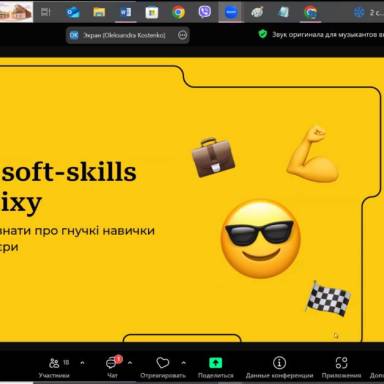
Task: Open the Чат chat panel
Action: 113,368
